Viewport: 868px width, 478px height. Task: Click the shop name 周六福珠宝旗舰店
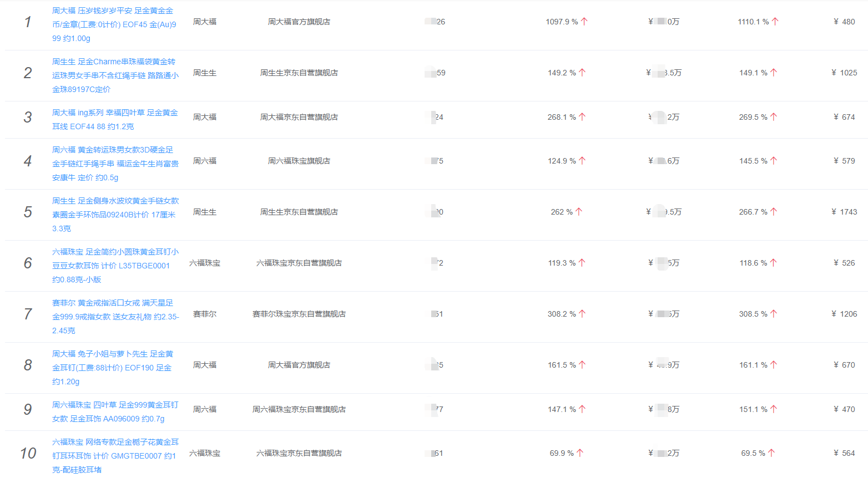pos(299,161)
